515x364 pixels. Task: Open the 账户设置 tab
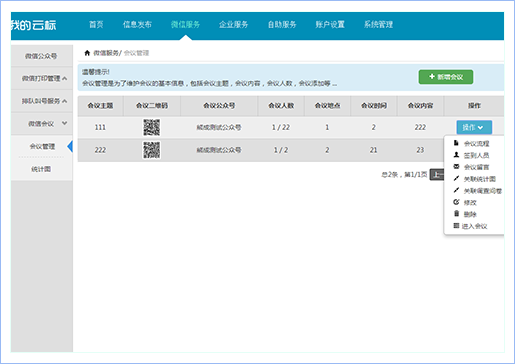point(330,24)
